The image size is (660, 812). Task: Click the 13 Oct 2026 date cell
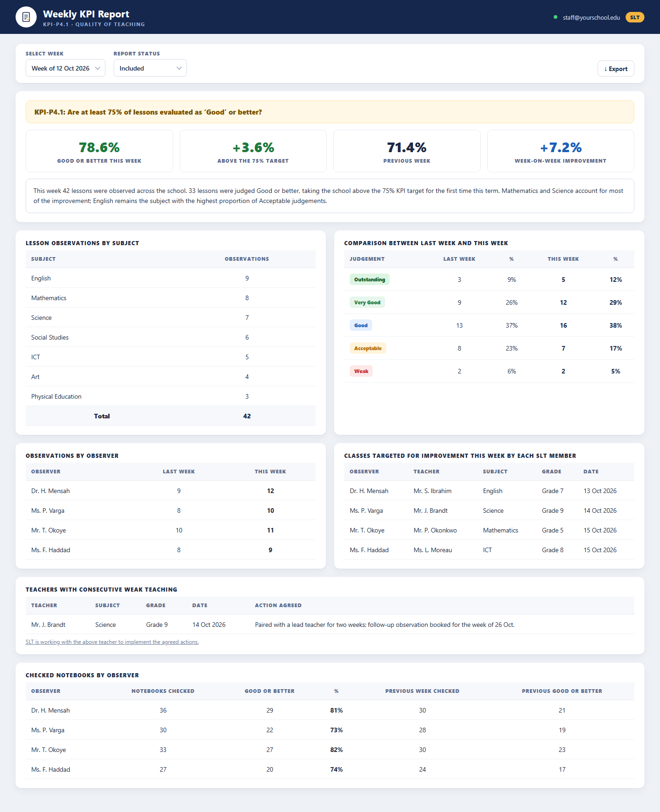(600, 491)
